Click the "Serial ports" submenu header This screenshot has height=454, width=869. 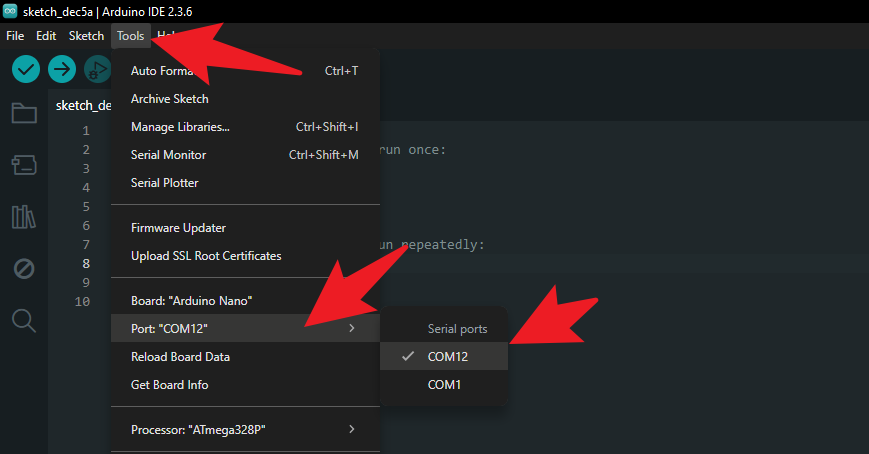(x=457, y=329)
